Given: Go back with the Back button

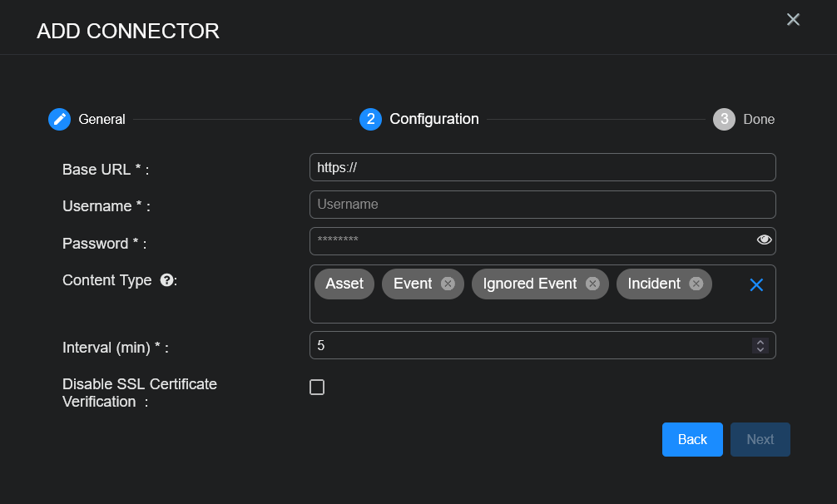Looking at the screenshot, I should click(x=692, y=439).
